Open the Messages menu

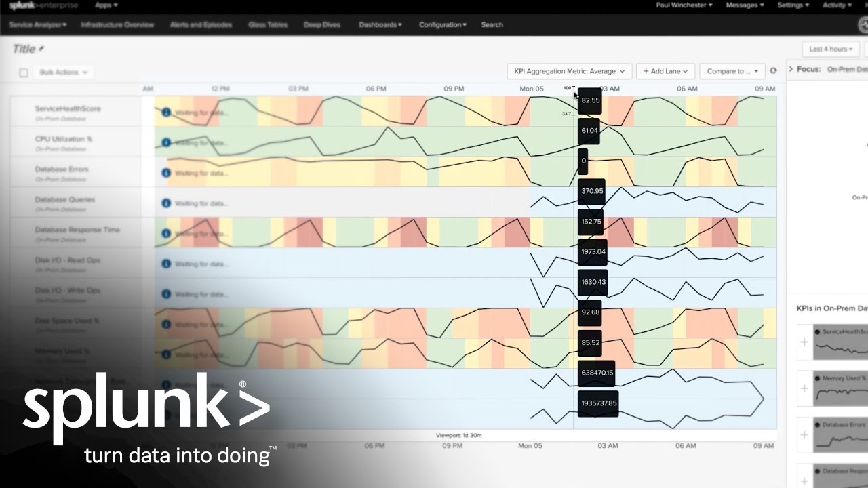tap(745, 5)
